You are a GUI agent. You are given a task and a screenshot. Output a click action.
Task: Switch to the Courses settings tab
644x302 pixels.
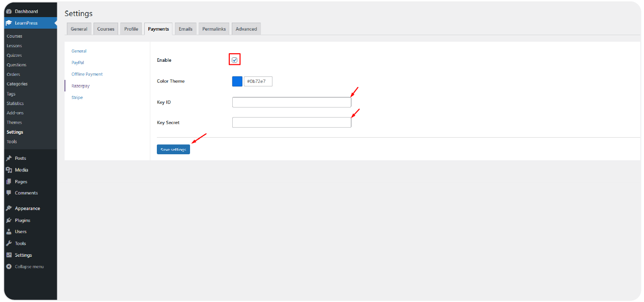click(x=106, y=29)
